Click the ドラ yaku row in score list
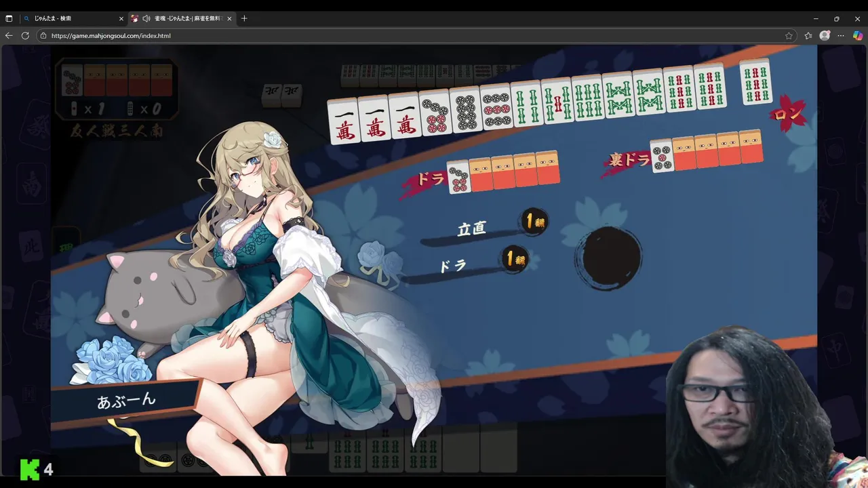 (465, 264)
